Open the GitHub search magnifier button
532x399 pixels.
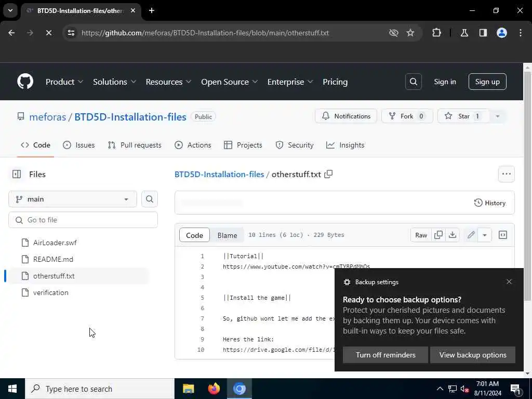coord(413,82)
